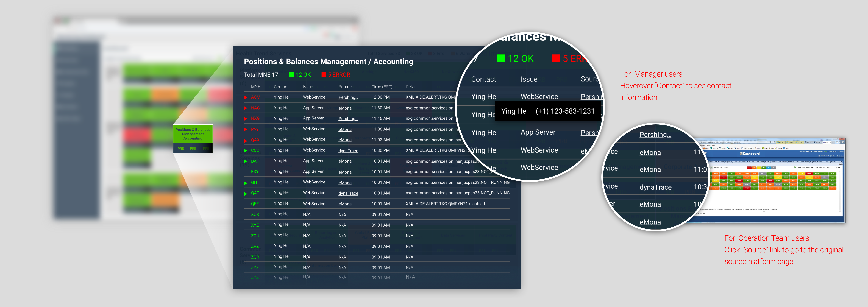Click the 5 ERROR count in panel
Image resolution: width=868 pixels, height=307 pixels.
click(x=339, y=75)
